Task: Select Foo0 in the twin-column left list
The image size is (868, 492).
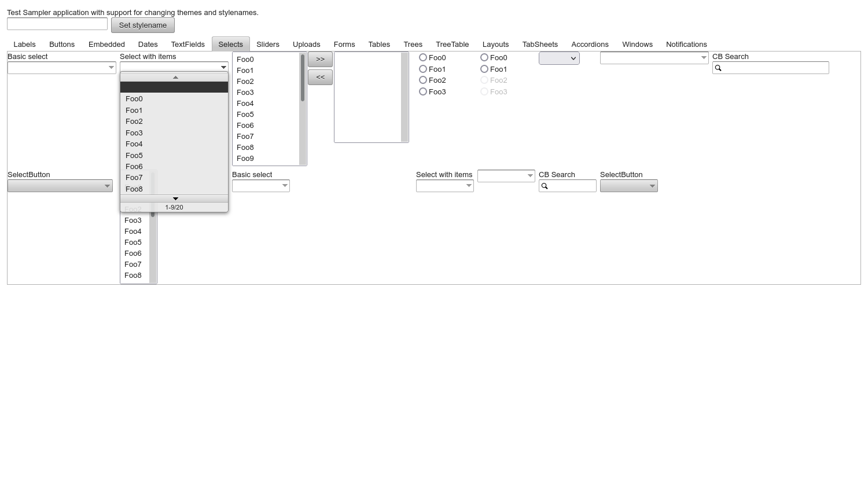Action: (x=266, y=59)
